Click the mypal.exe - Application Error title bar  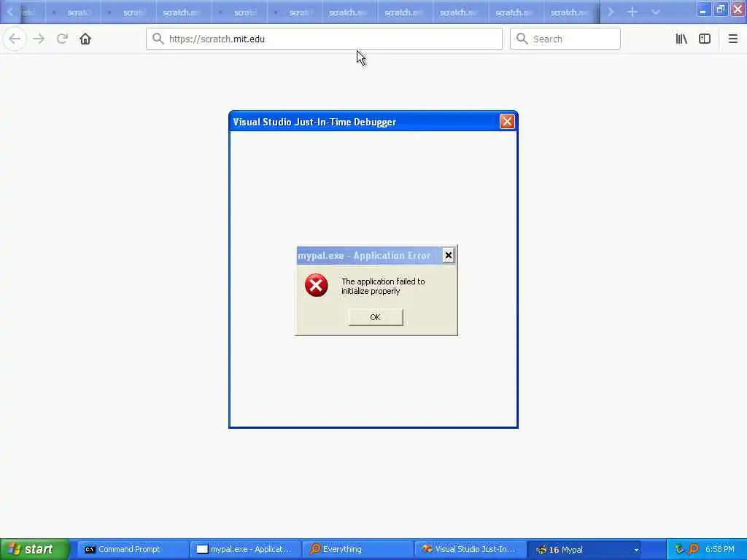[x=369, y=256]
